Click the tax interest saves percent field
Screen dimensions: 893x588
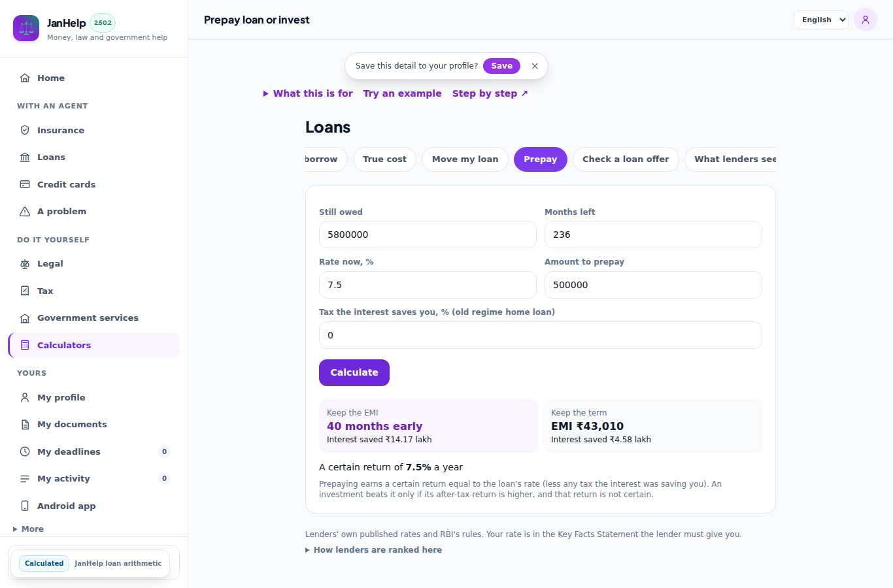[x=541, y=335]
